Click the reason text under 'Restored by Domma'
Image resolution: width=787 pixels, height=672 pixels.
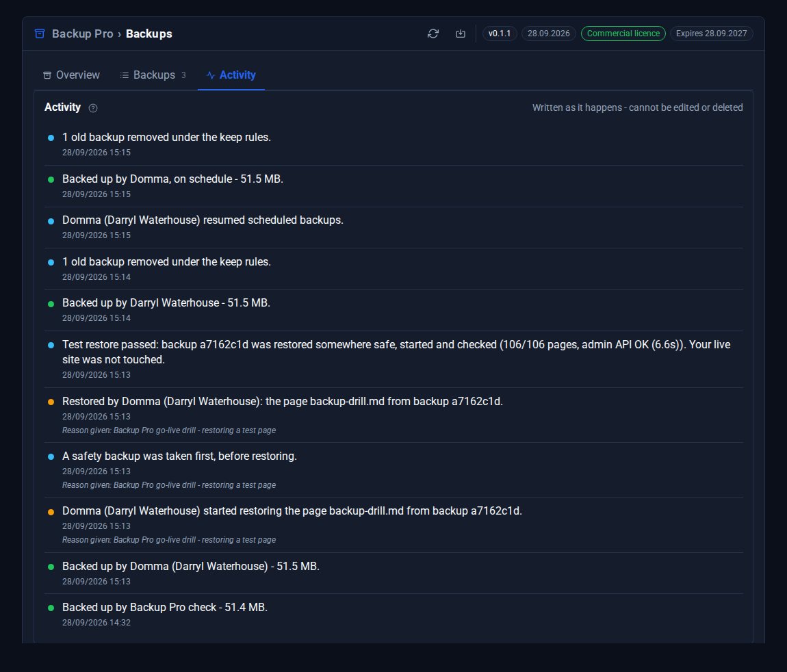tap(169, 430)
